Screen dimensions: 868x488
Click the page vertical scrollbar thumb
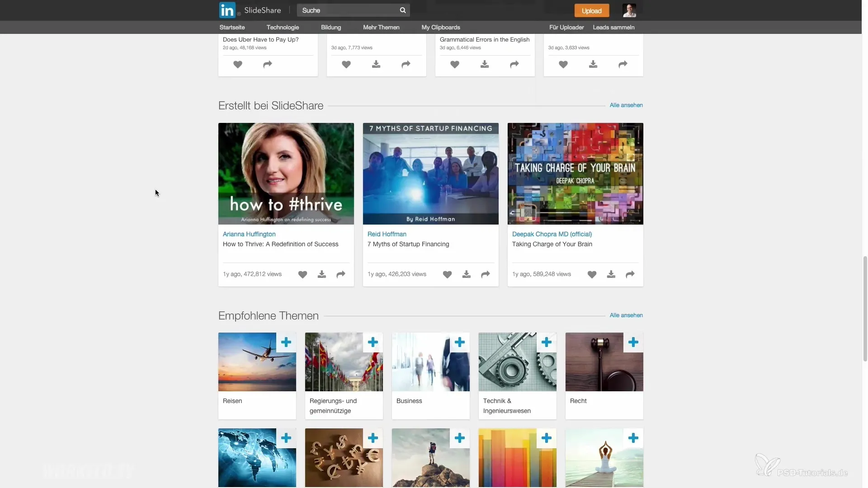pos(865,309)
